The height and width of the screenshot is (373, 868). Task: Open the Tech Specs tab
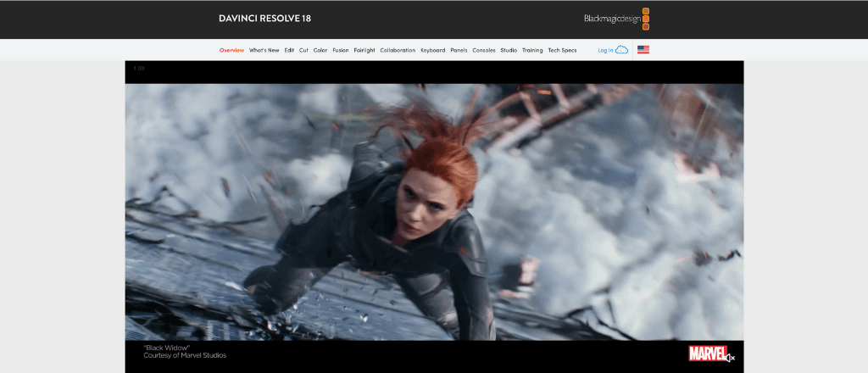[x=563, y=50]
